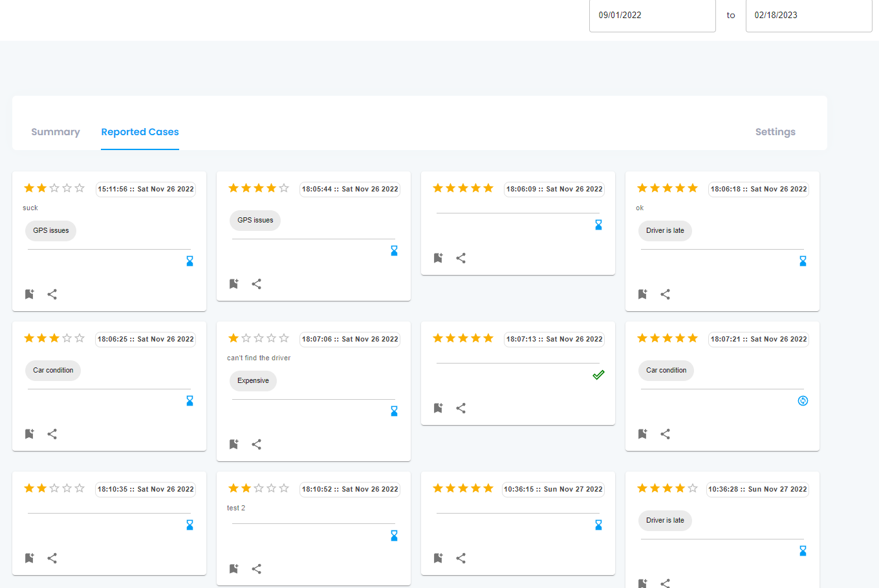Viewport: 879px width, 588px height.
Task: Share the 18:06:18 'ok' case
Action: point(666,294)
